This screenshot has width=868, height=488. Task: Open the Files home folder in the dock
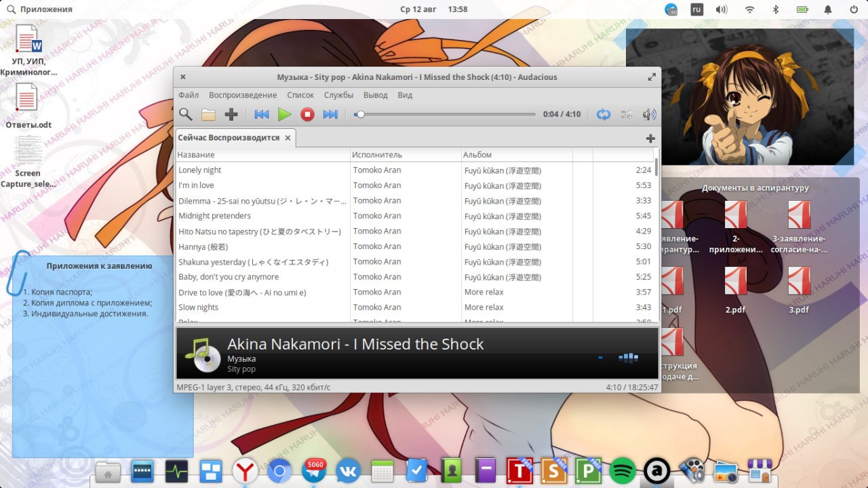pyautogui.click(x=108, y=472)
